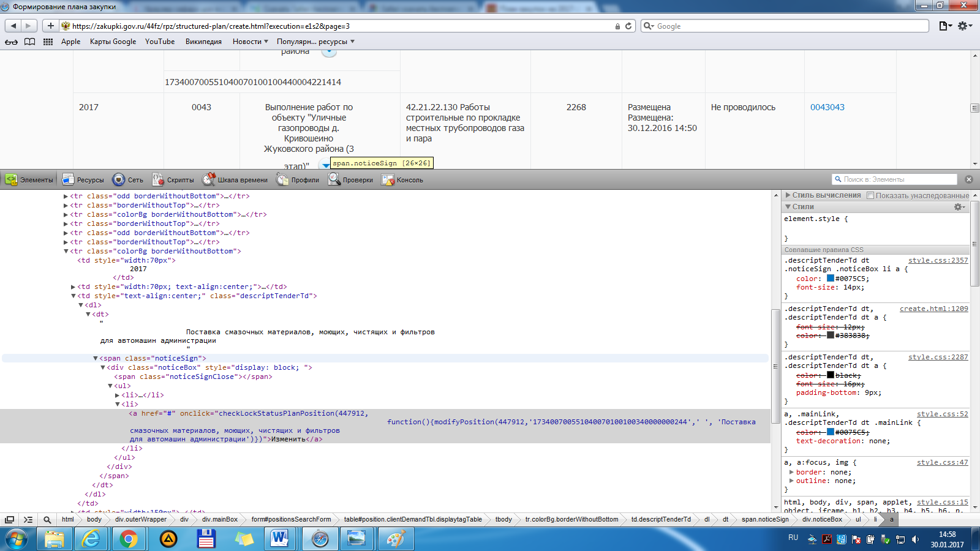Open the Скрипты scripts panel

click(x=173, y=179)
